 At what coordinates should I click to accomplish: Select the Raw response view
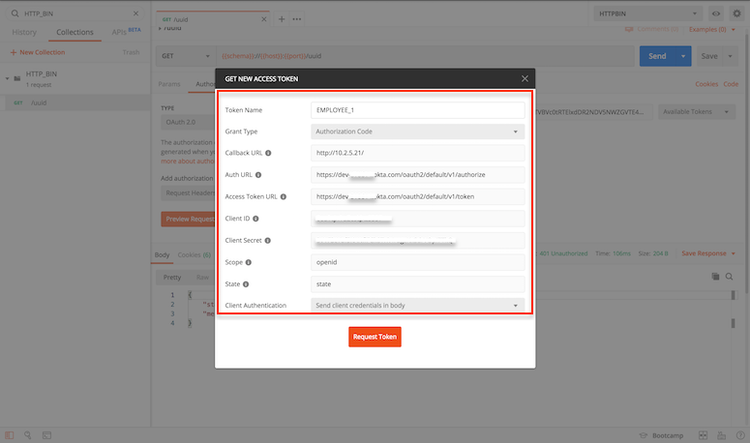pos(202,277)
